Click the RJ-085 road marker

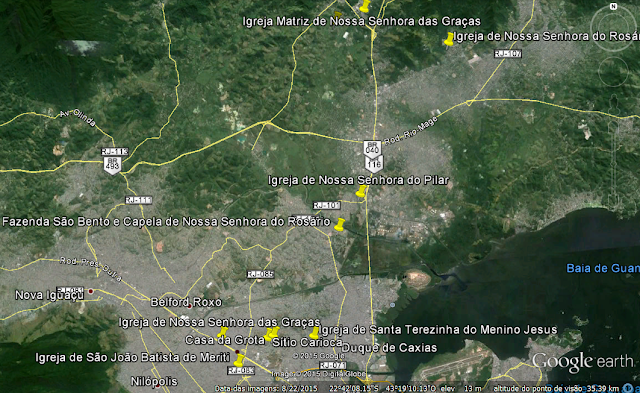click(x=260, y=274)
